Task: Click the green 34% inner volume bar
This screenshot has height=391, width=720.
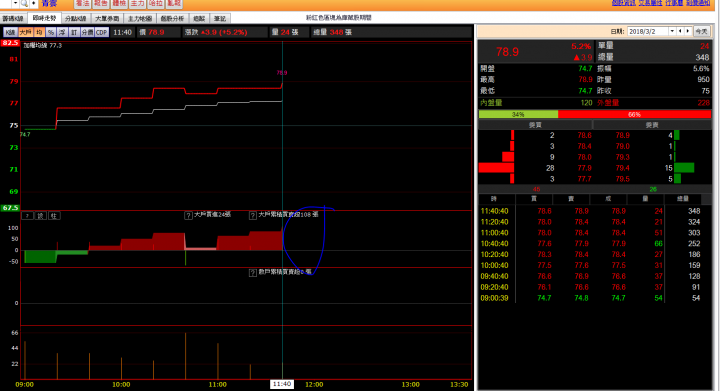Action: point(518,114)
